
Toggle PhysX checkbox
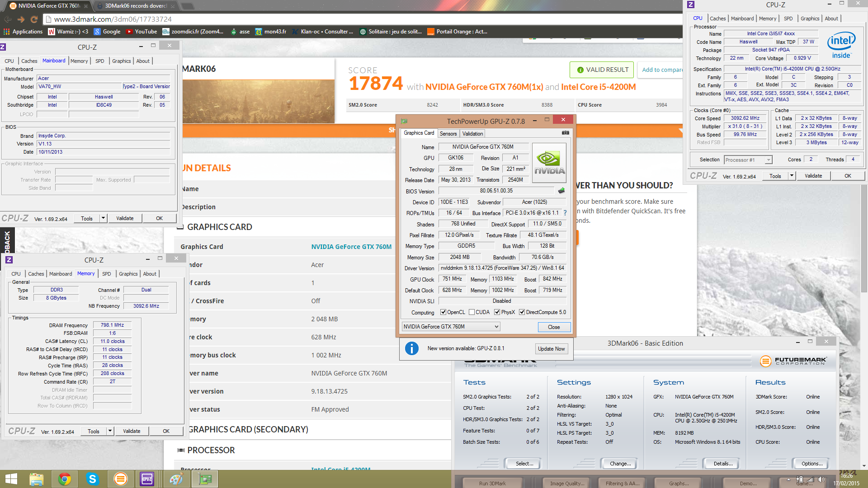[497, 312]
